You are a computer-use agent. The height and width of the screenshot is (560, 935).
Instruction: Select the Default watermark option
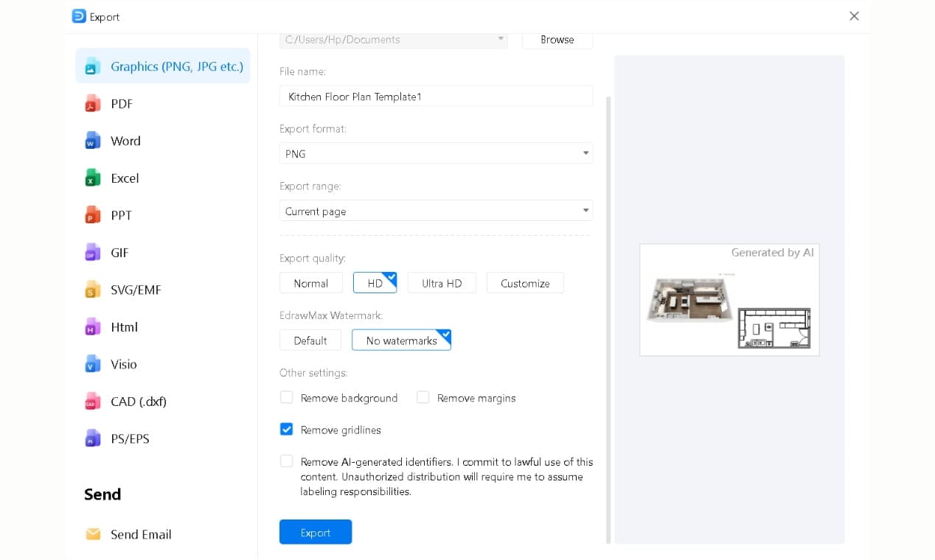tap(310, 340)
